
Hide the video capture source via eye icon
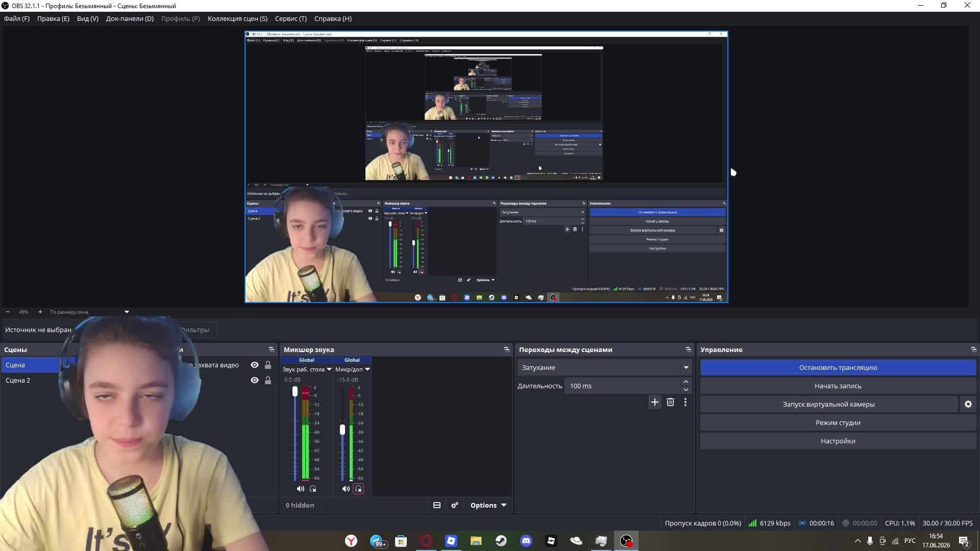coord(255,365)
